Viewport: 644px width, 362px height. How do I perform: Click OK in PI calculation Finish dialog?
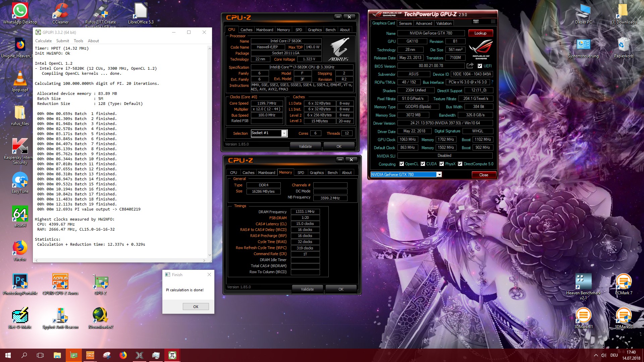point(196,307)
